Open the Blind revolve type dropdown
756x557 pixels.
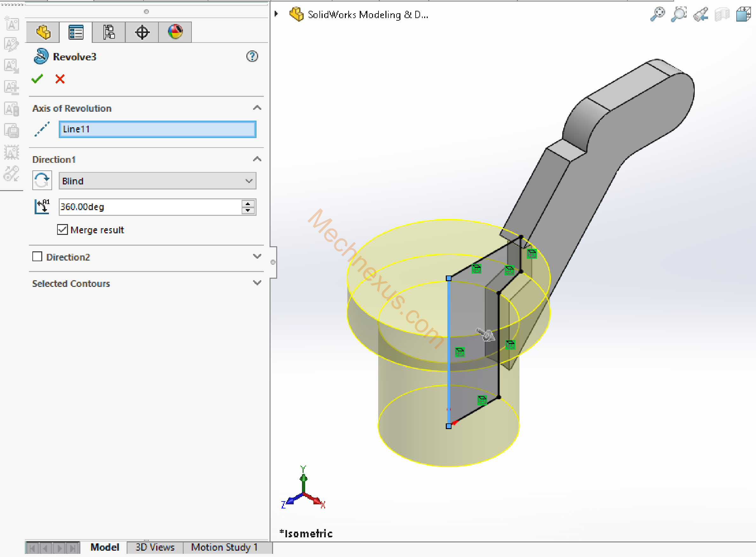(x=157, y=181)
